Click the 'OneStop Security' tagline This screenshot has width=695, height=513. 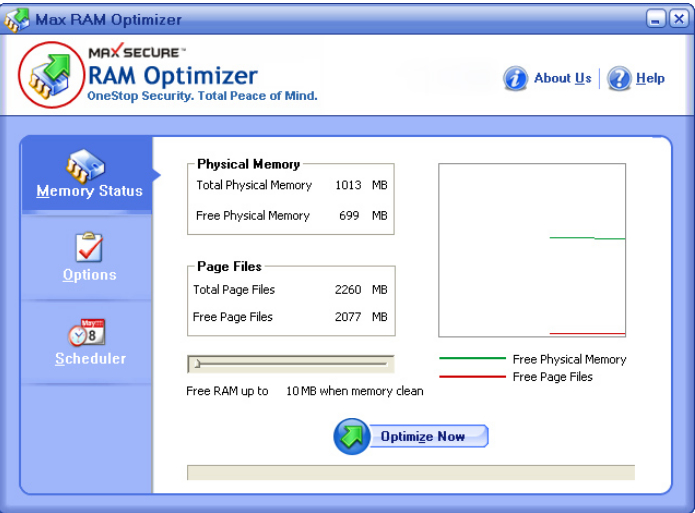pyautogui.click(x=202, y=96)
